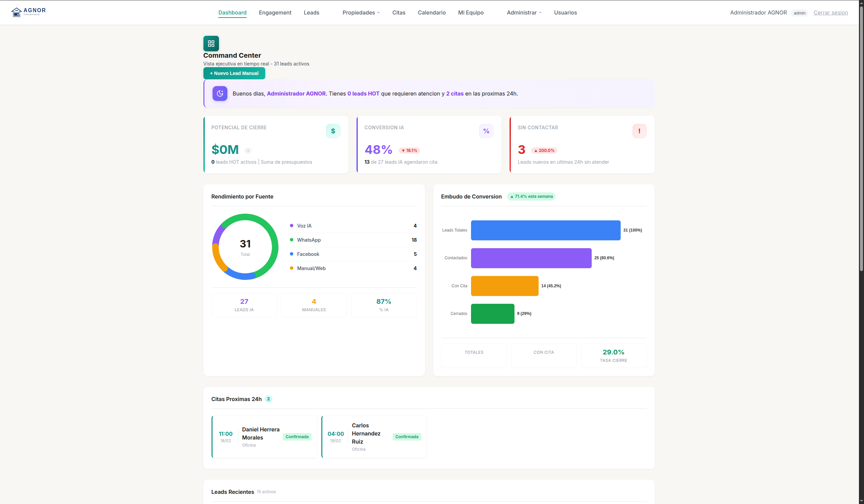Click the Sin Contactar count 3
Screen dimensions: 864x504
click(521, 150)
